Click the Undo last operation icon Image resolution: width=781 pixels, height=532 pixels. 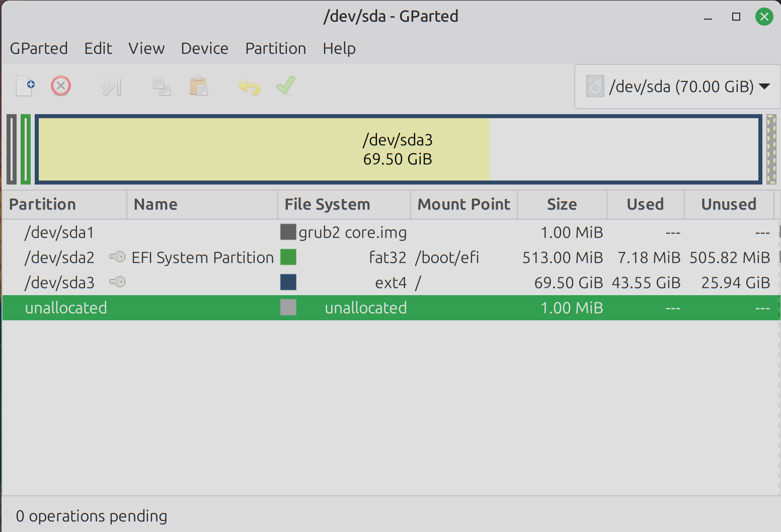coord(249,86)
